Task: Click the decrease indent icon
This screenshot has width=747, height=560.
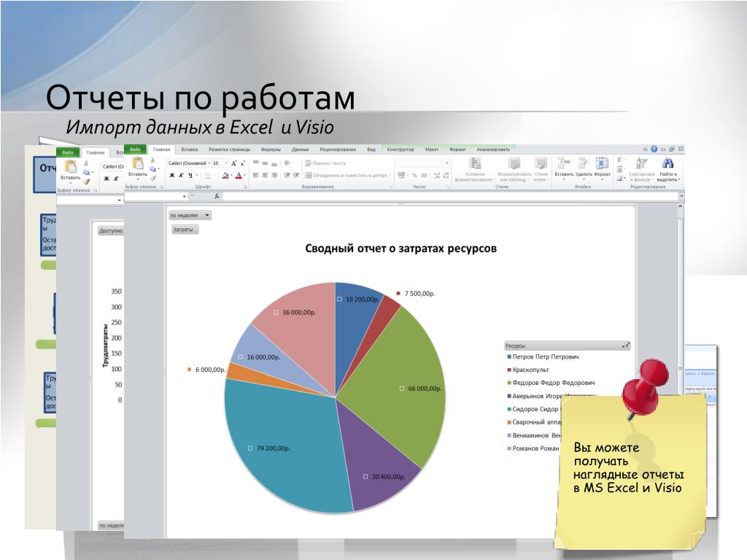Action: (x=287, y=175)
